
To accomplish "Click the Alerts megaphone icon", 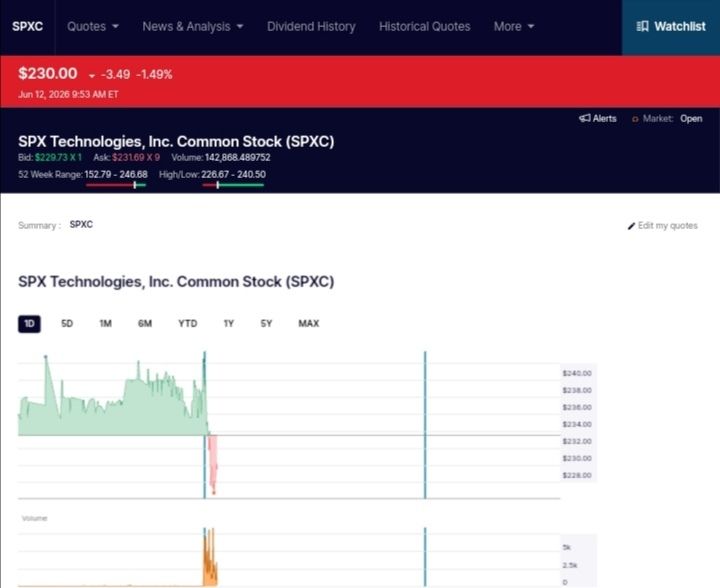I will [x=585, y=118].
